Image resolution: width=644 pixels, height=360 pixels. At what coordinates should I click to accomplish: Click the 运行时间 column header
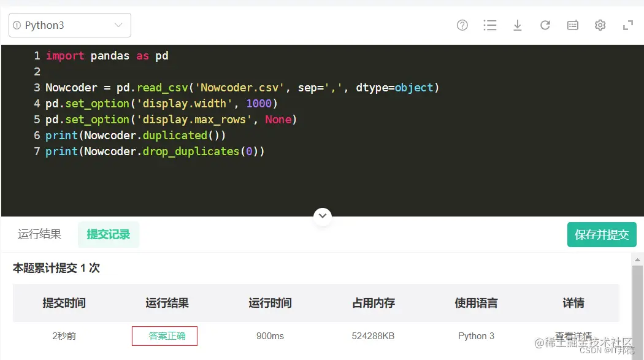point(270,303)
